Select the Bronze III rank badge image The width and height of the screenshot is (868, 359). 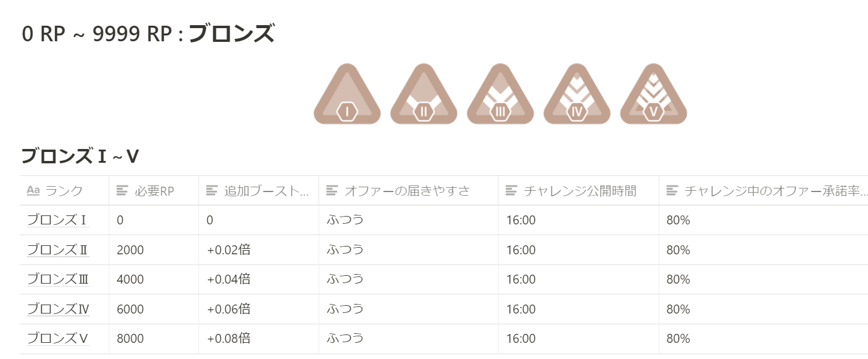[500, 96]
